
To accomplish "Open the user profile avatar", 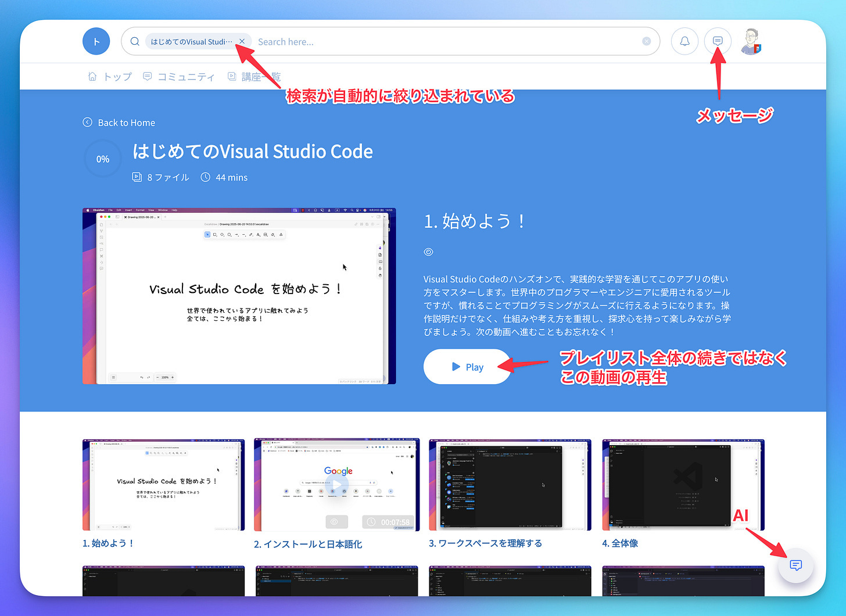I will coord(751,41).
